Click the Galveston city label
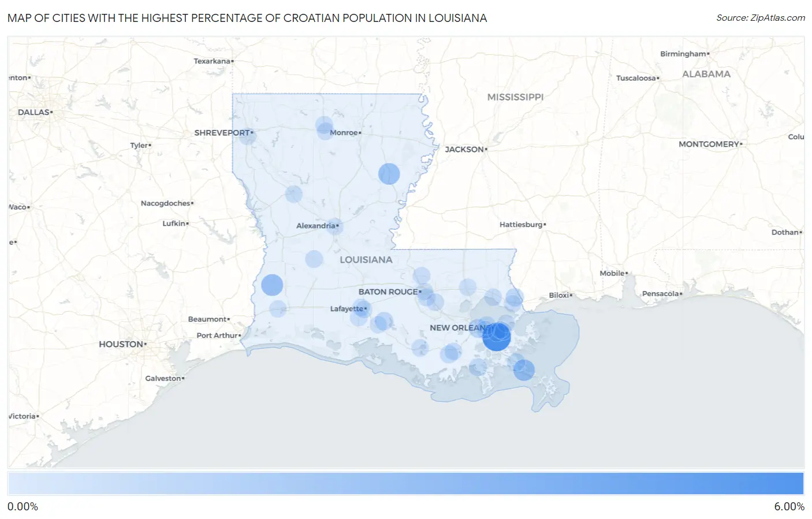812x519 pixels. [163, 379]
